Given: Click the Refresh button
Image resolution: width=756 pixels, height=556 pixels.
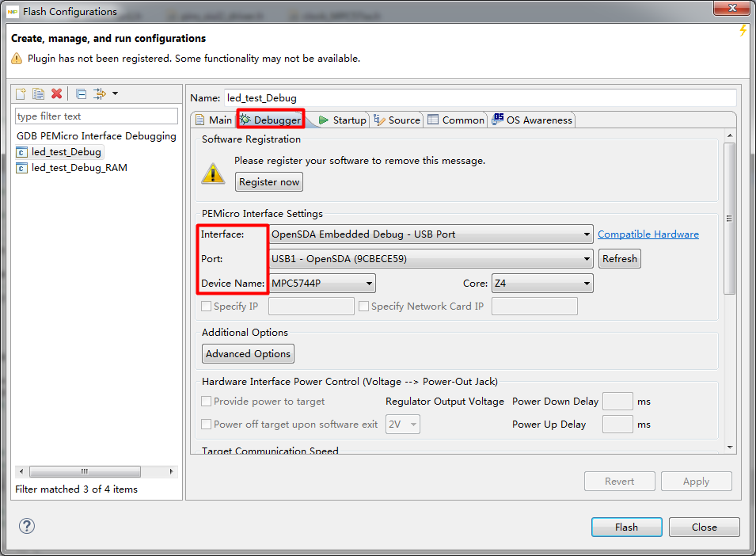Looking at the screenshot, I should click(x=620, y=259).
